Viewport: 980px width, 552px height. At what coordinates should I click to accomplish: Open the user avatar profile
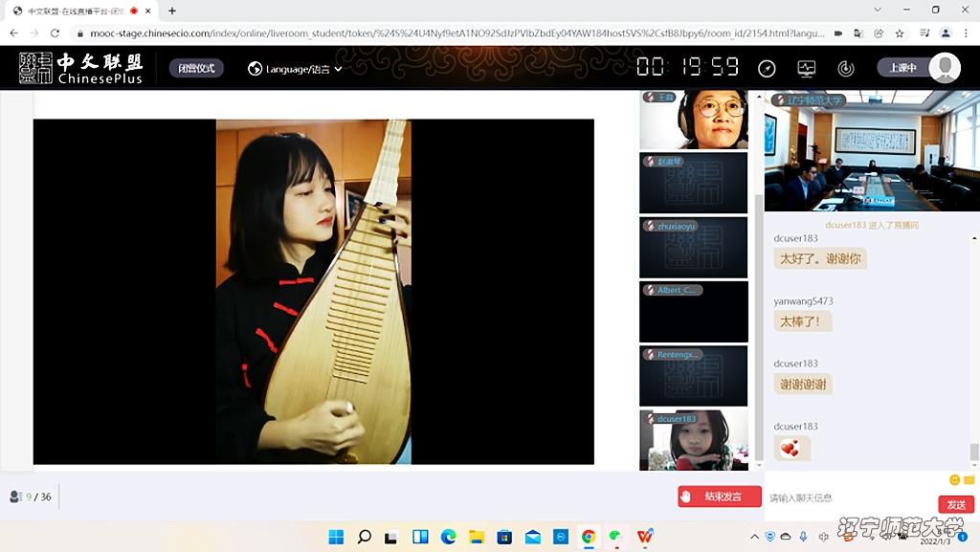click(x=945, y=67)
